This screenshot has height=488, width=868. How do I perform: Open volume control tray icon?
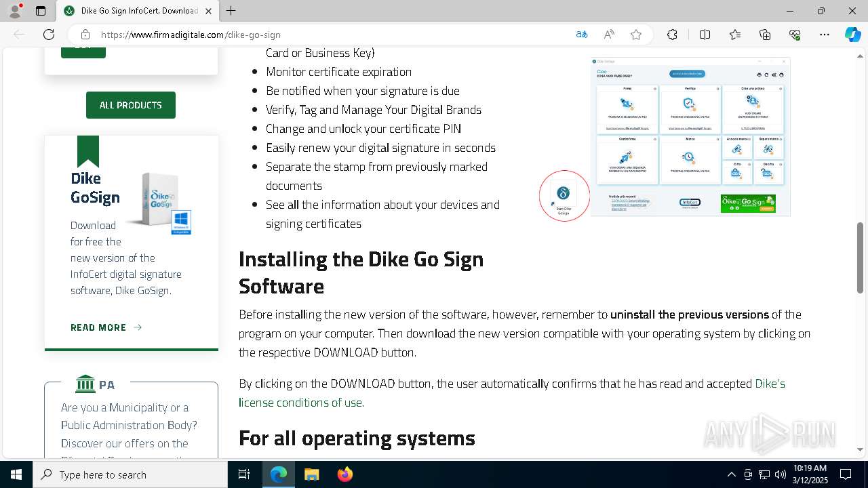coord(781,474)
